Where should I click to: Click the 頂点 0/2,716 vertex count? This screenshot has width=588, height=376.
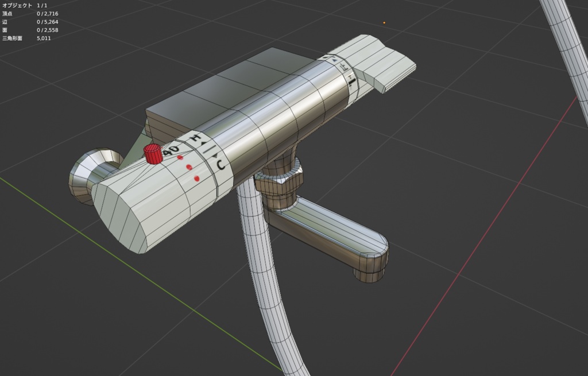(30, 14)
